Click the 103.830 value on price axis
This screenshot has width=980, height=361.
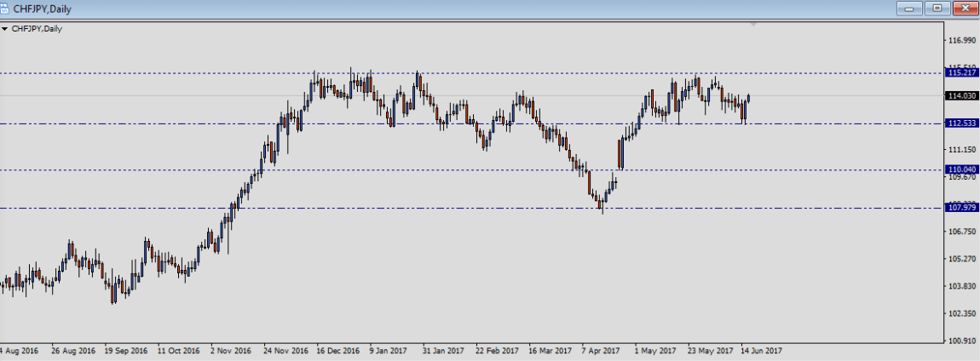962,286
